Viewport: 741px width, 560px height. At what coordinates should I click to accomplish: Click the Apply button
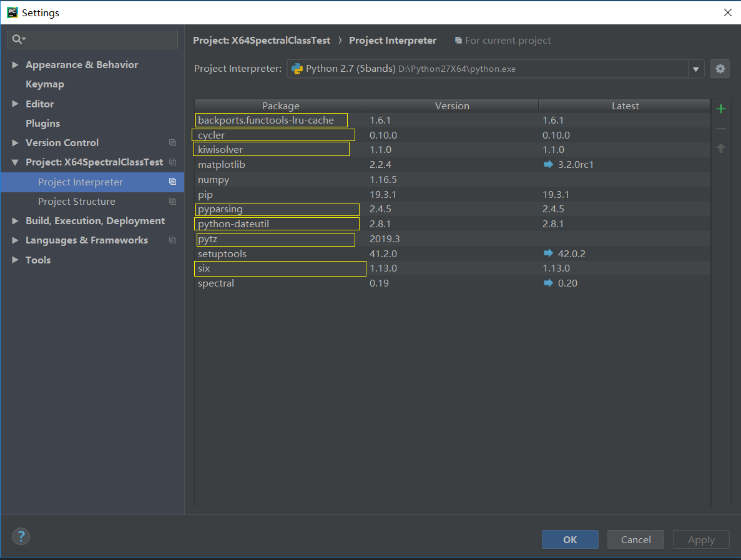coord(701,539)
